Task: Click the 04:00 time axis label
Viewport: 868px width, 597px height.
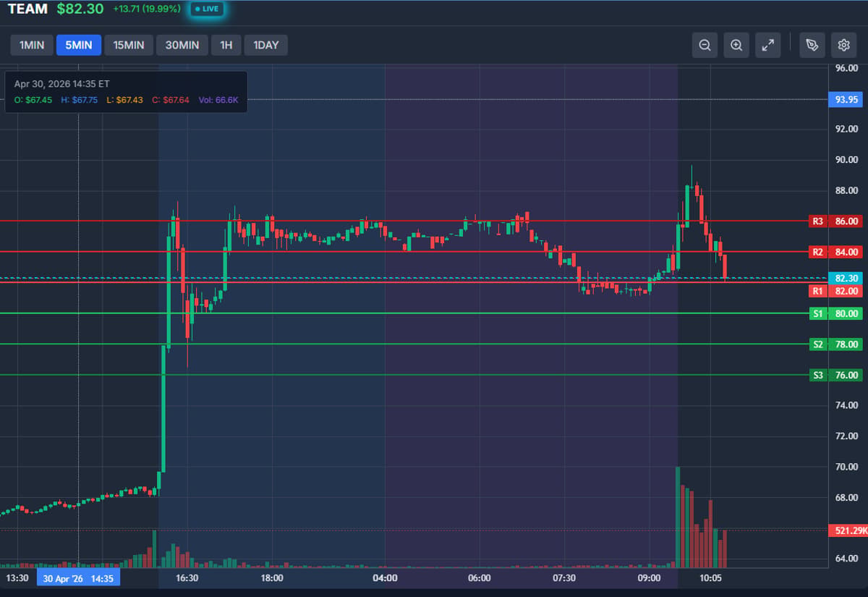Action: pyautogui.click(x=385, y=578)
